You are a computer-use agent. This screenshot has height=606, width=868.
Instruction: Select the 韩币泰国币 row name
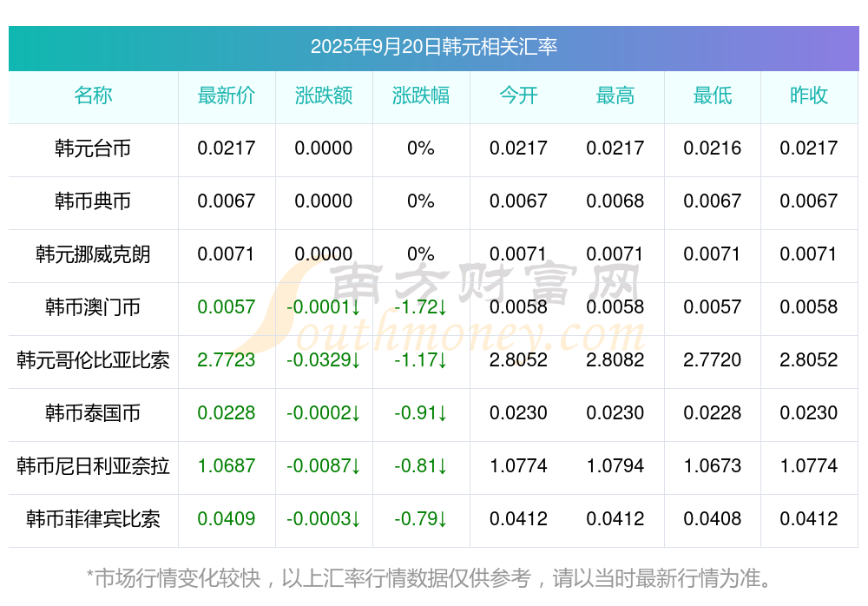(93, 413)
